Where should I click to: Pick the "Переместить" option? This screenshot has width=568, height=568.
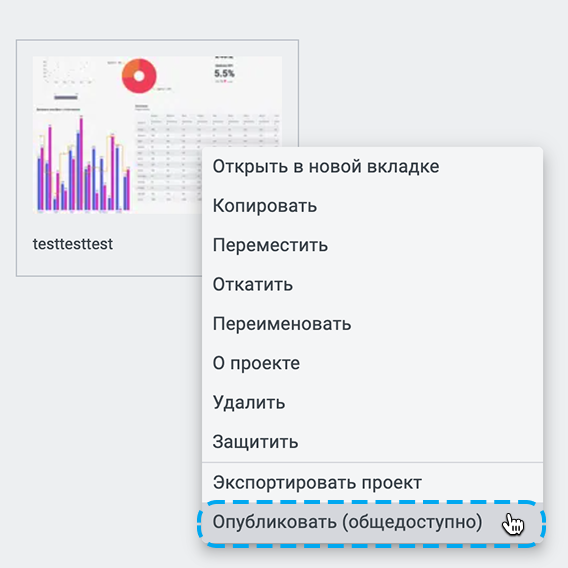click(x=372, y=245)
